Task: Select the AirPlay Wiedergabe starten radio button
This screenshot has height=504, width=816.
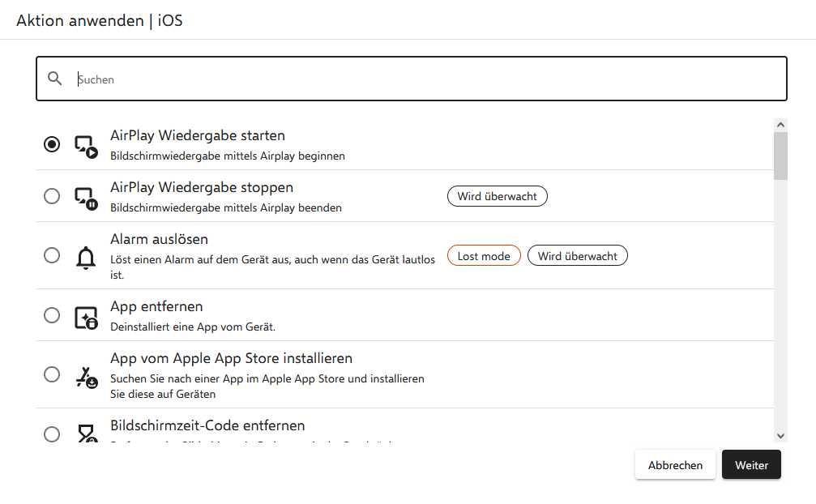Action: point(52,145)
